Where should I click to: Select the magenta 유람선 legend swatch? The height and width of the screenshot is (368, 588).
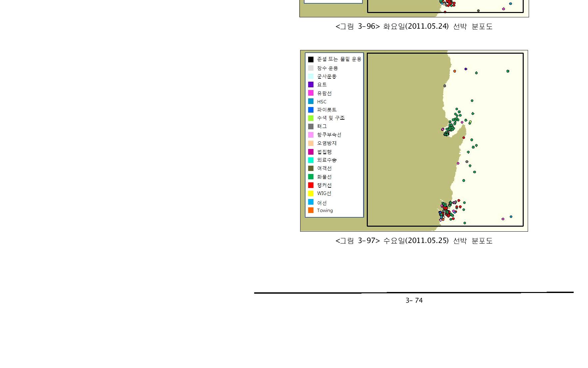point(311,93)
